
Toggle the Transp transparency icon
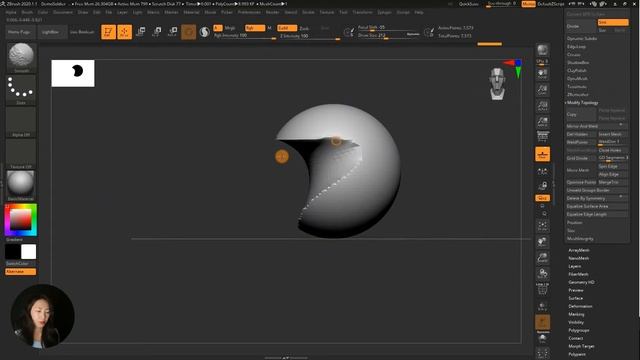click(542, 306)
